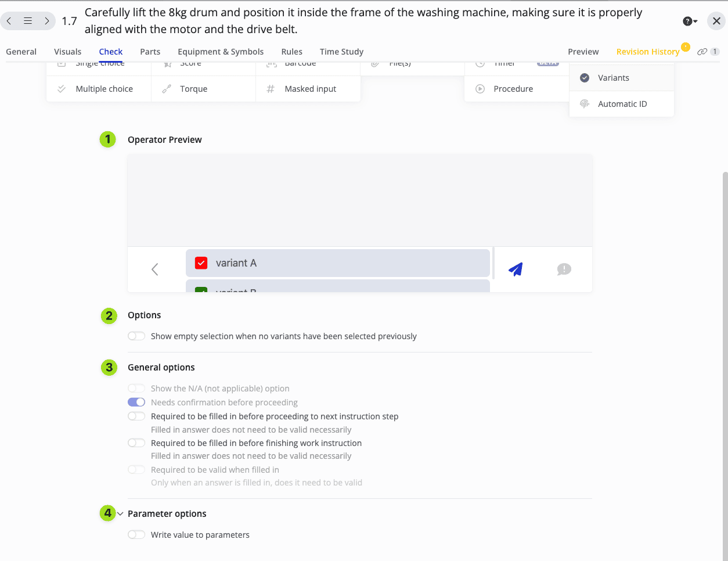Screen dimensions: 728x561
Task: Enable show empty selection toggle
Action: tap(136, 336)
